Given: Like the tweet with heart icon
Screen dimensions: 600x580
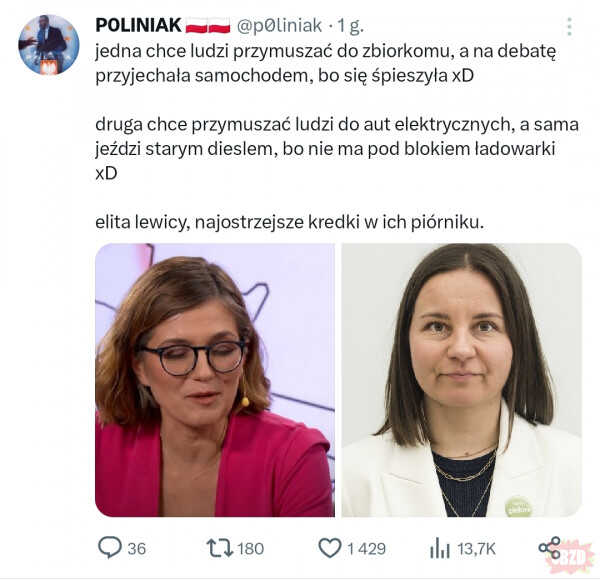Looking at the screenshot, I should [x=330, y=548].
